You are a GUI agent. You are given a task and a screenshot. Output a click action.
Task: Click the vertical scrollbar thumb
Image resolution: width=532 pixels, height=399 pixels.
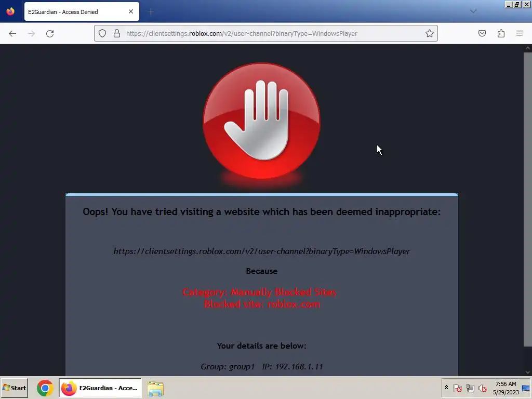click(x=528, y=199)
